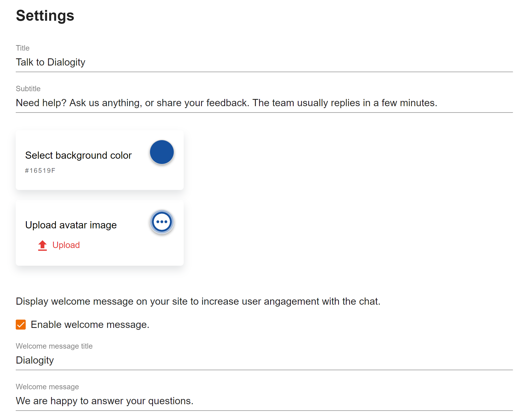Click the Enable welcome message label text
This screenshot has height=415, width=532.
pos(90,325)
